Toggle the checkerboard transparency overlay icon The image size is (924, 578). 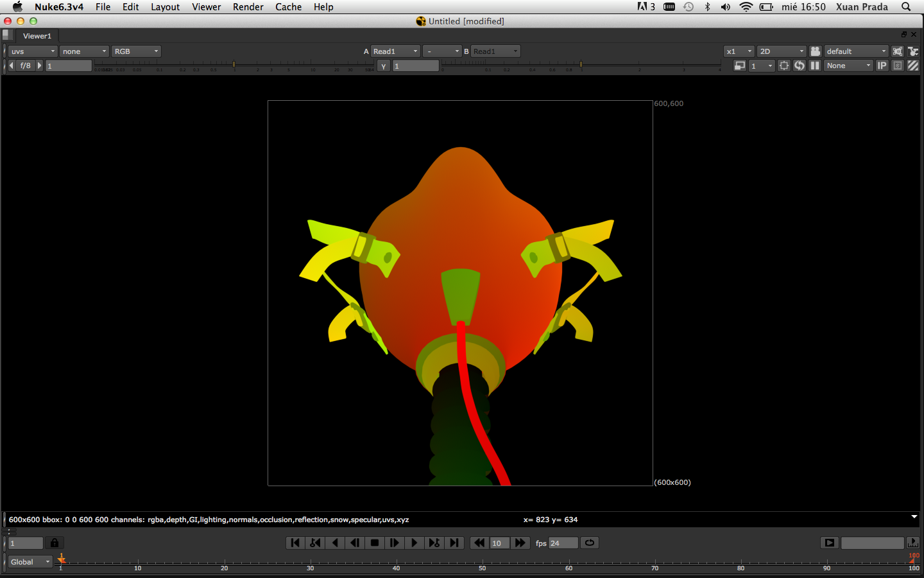click(x=898, y=66)
